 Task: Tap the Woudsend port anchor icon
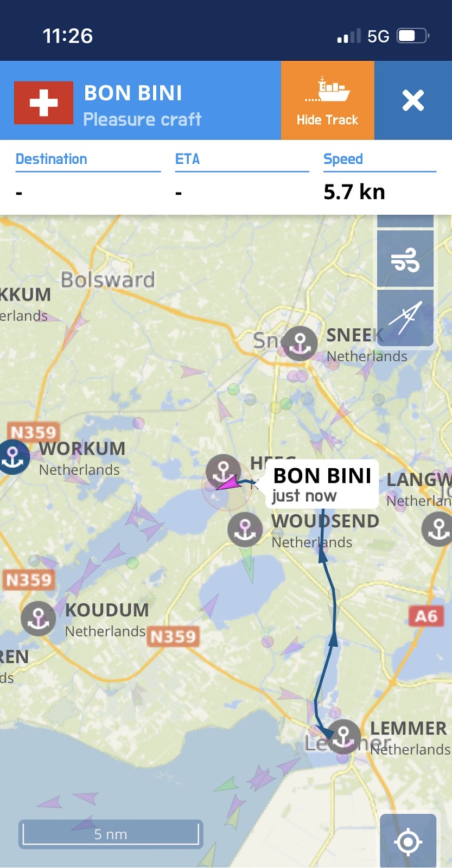pyautogui.click(x=245, y=529)
